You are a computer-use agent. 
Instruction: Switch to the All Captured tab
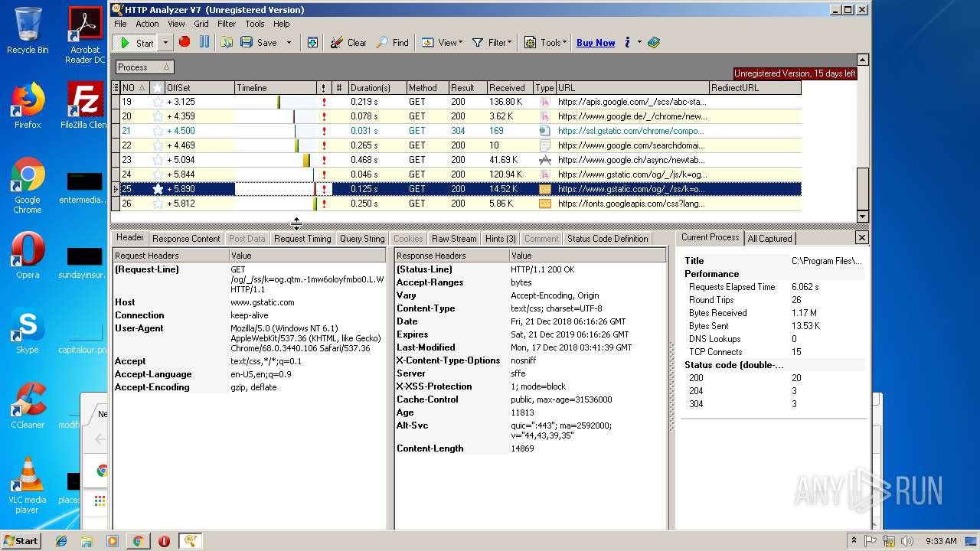pos(769,239)
